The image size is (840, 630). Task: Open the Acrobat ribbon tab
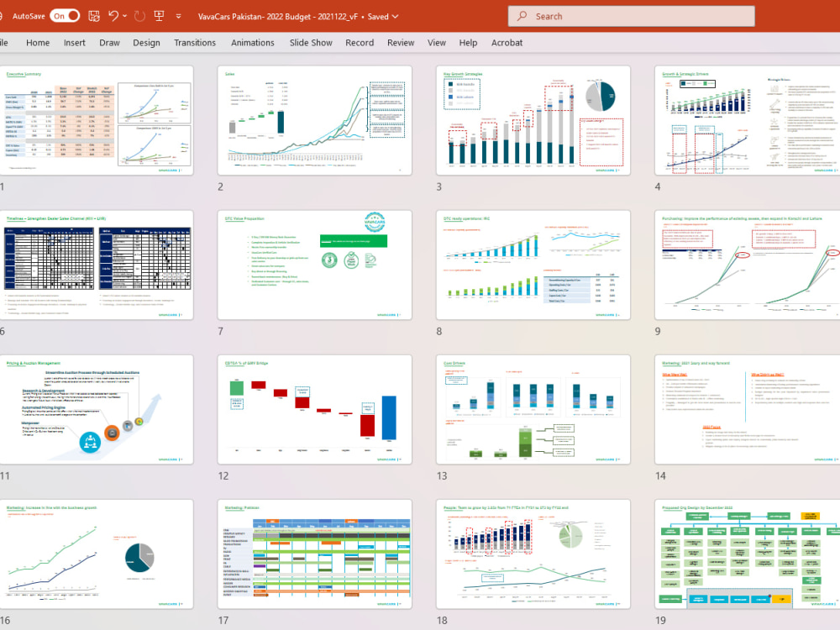click(x=507, y=43)
